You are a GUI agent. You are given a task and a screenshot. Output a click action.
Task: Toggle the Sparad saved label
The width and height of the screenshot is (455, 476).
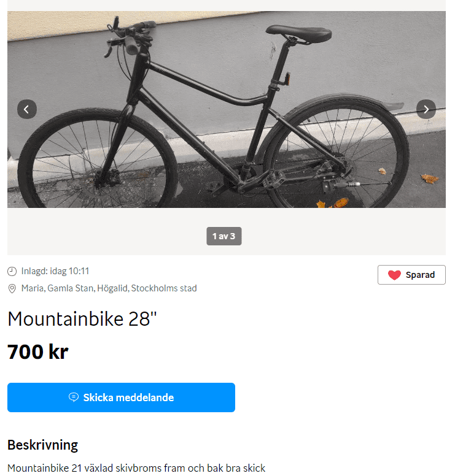coord(420,275)
